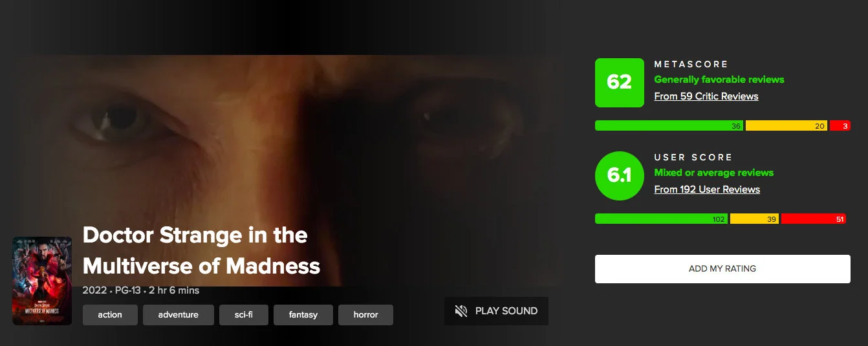Open the Doctor Strange movie poster thumbnail
Viewport: 868px width, 346px height.
click(42, 281)
